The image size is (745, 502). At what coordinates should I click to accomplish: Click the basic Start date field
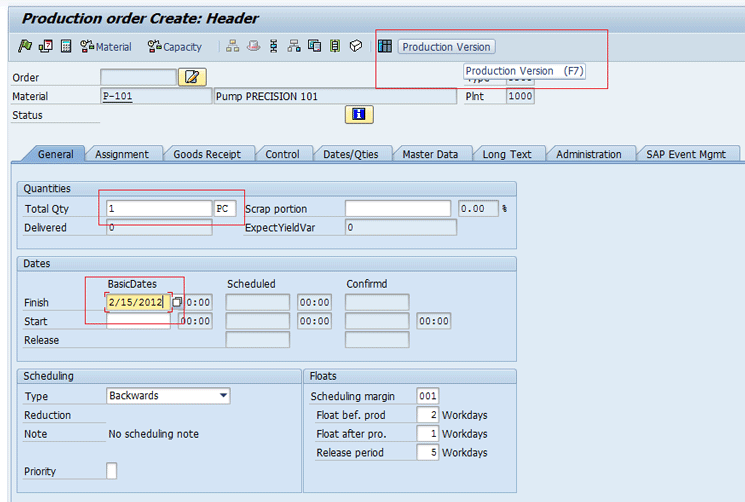point(138,321)
